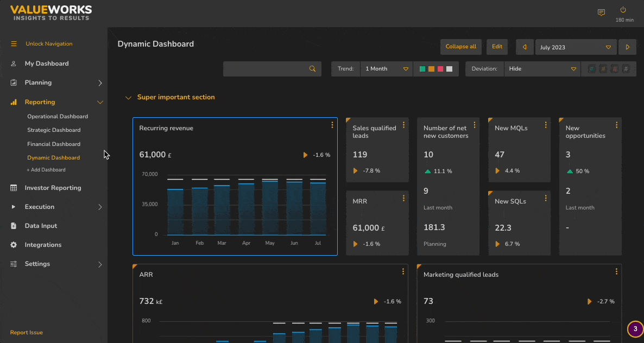The image size is (644, 343).
Task: Select the red trend color swatch
Action: coord(440,69)
